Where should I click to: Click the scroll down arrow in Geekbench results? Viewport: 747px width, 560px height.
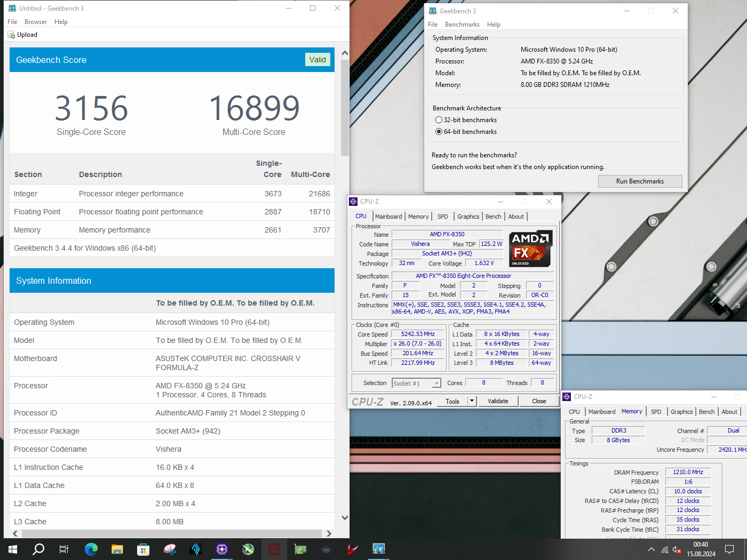click(x=345, y=517)
